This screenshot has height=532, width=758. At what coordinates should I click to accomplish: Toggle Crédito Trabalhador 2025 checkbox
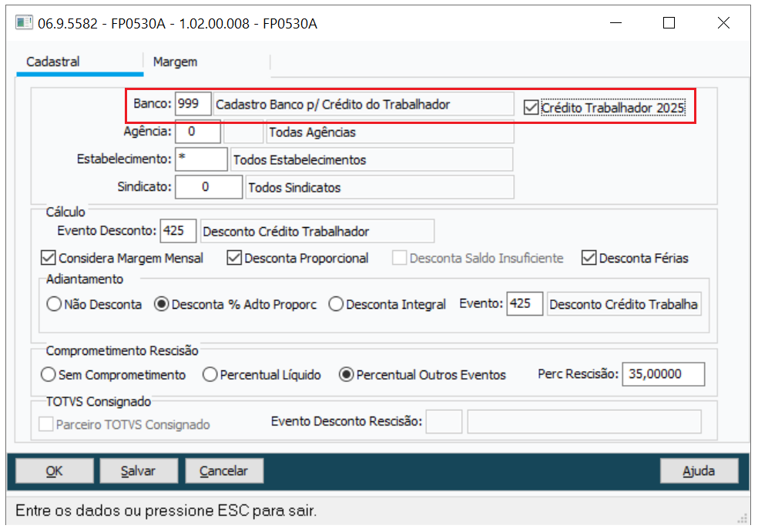pyautogui.click(x=531, y=107)
